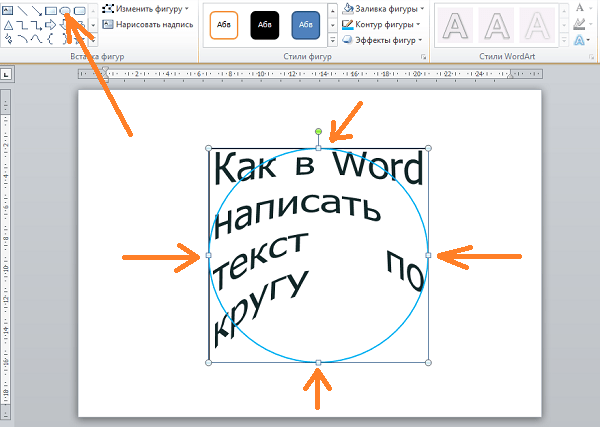
Task: Click the word "текст" in the shape
Action: 260,260
